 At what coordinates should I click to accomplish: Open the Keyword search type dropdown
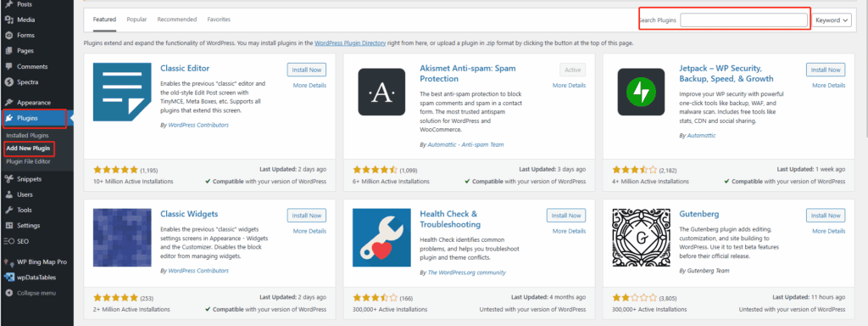[x=832, y=20]
